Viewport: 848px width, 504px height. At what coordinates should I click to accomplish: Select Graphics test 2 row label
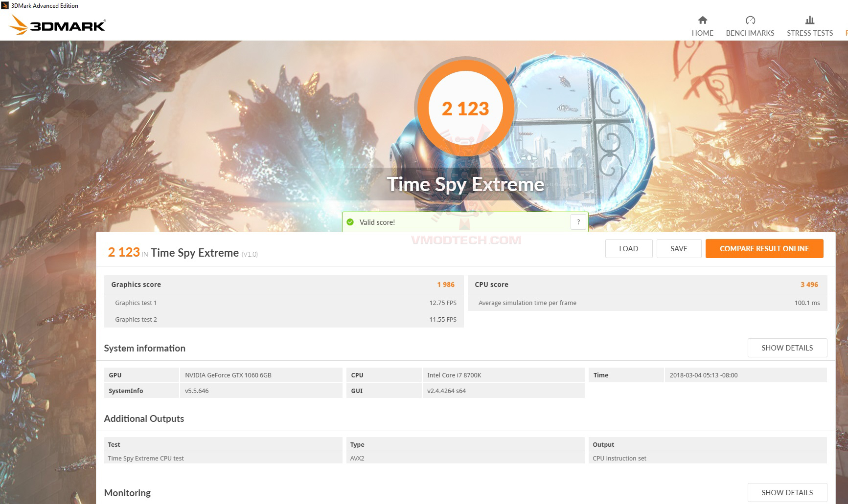pyautogui.click(x=136, y=320)
